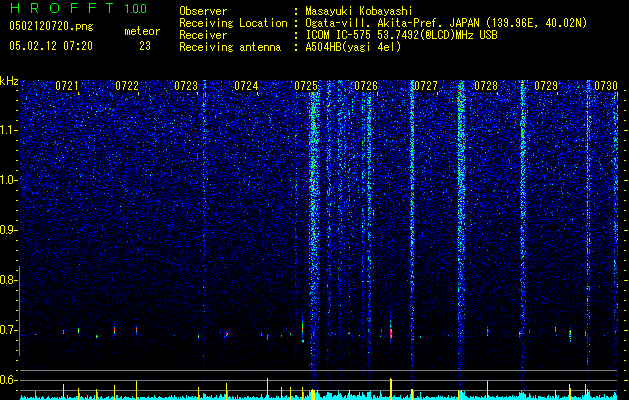629x400 pixels.
Task: Click the 0730 time marker
Action: coord(606,86)
